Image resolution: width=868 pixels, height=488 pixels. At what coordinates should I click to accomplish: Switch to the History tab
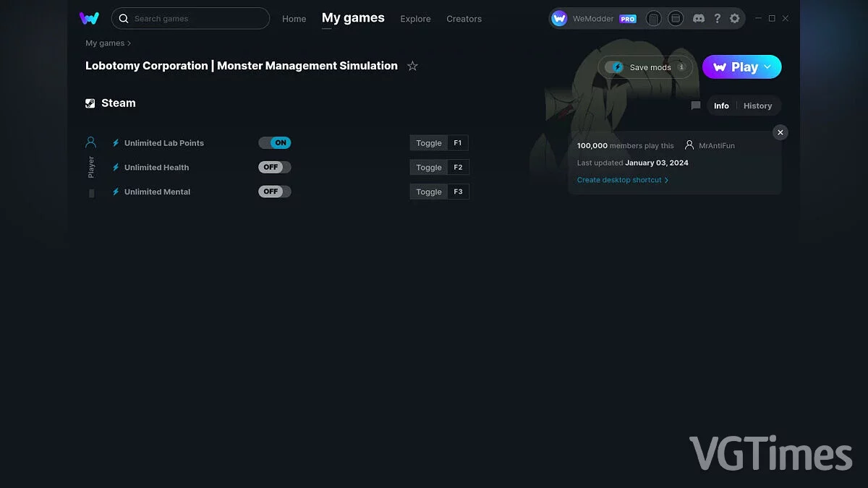coord(757,106)
